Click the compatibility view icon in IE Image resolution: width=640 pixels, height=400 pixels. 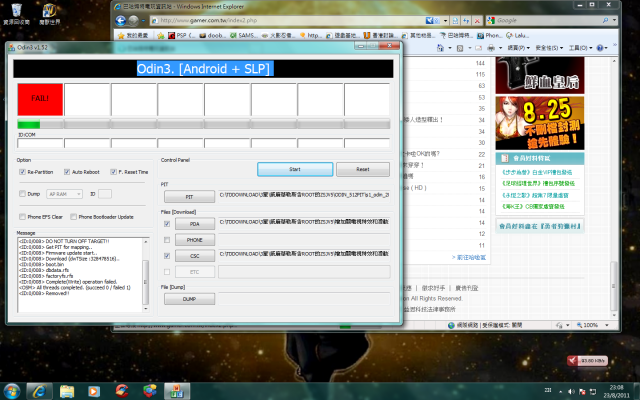456,20
